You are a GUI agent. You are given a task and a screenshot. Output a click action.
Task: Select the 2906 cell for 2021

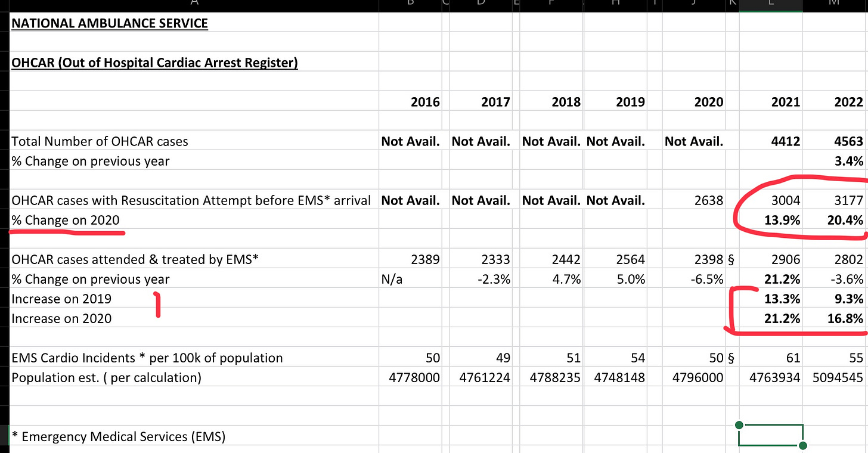click(x=786, y=259)
